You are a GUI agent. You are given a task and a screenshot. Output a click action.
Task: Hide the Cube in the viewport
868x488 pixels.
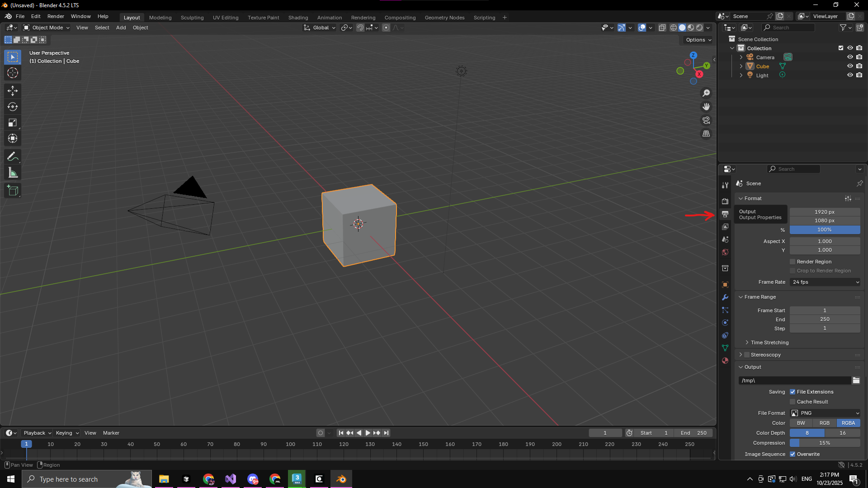pos(850,66)
